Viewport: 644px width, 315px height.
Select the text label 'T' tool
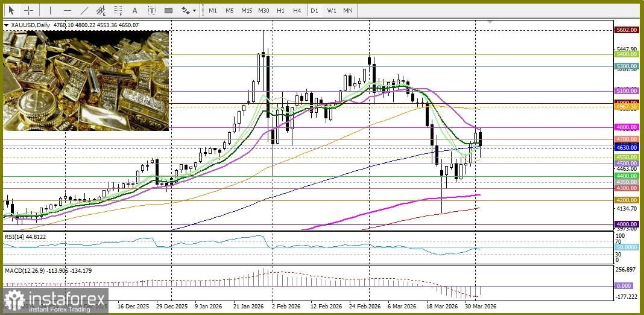151,10
